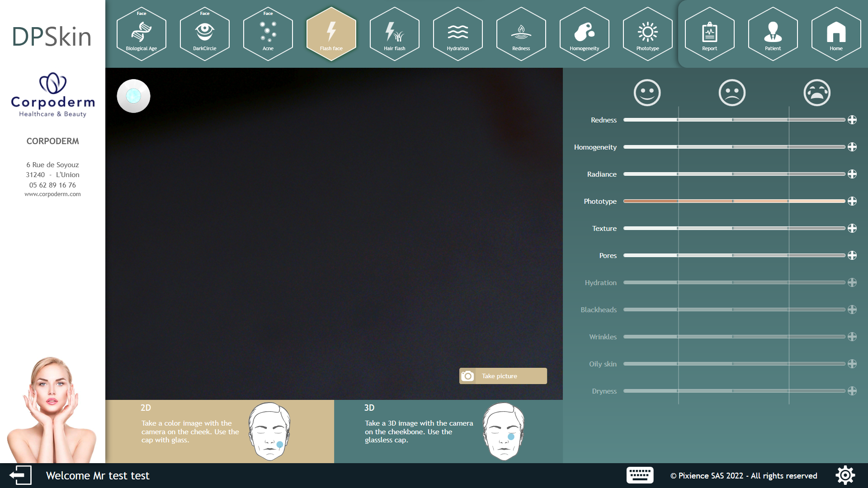Click the Take picture button
This screenshot has width=868, height=488.
[503, 376]
